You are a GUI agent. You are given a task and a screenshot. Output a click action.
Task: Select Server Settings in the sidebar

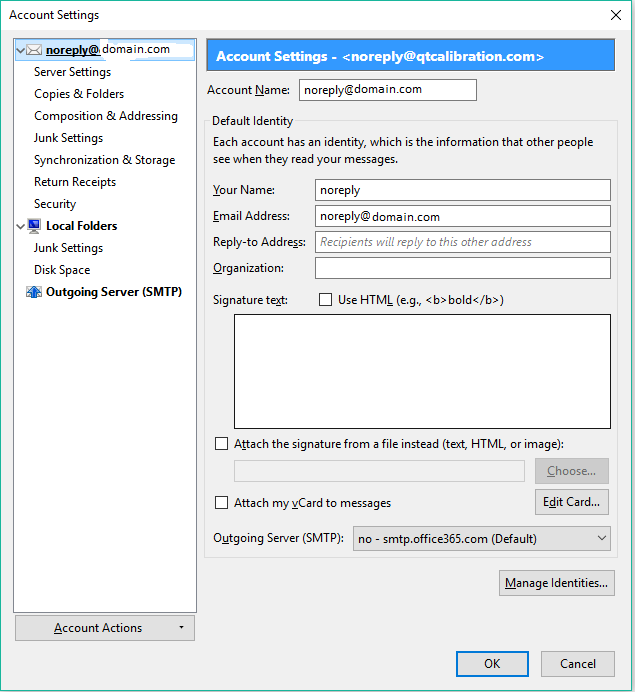pos(72,72)
